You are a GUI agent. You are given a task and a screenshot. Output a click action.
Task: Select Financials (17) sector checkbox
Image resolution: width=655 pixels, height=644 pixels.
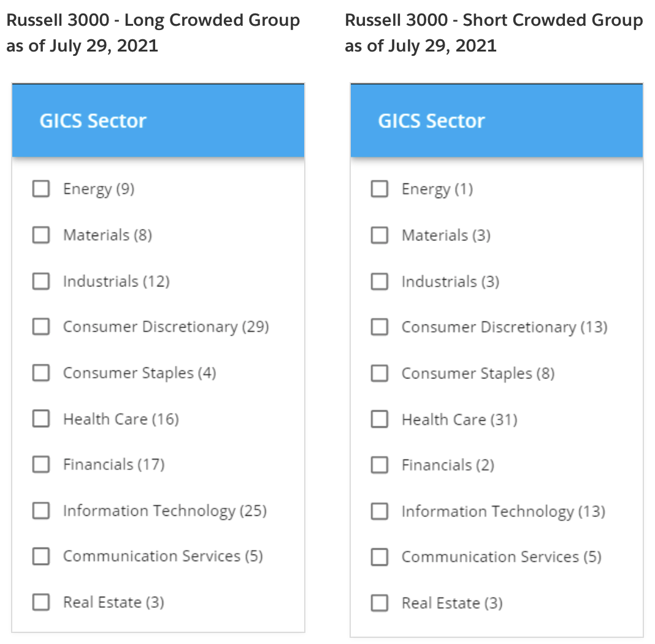[41, 464]
